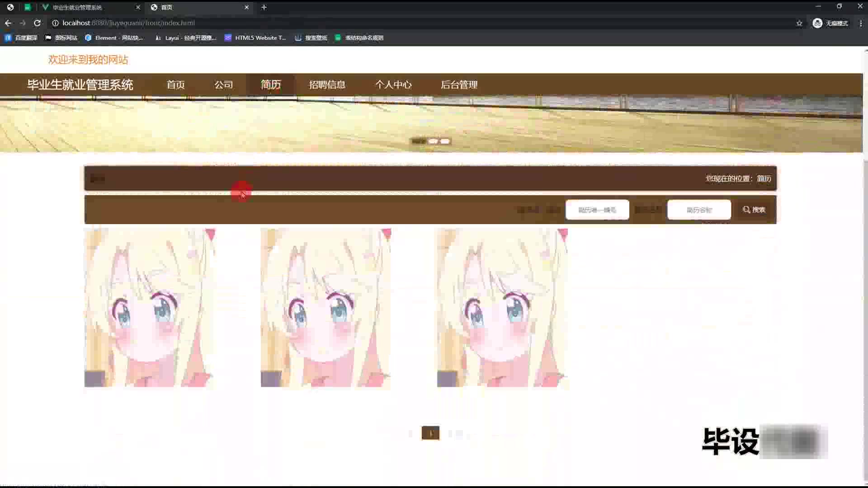Screen dimensions: 868x488
Task: Open the third resume thumbnail
Action: [x=502, y=307]
